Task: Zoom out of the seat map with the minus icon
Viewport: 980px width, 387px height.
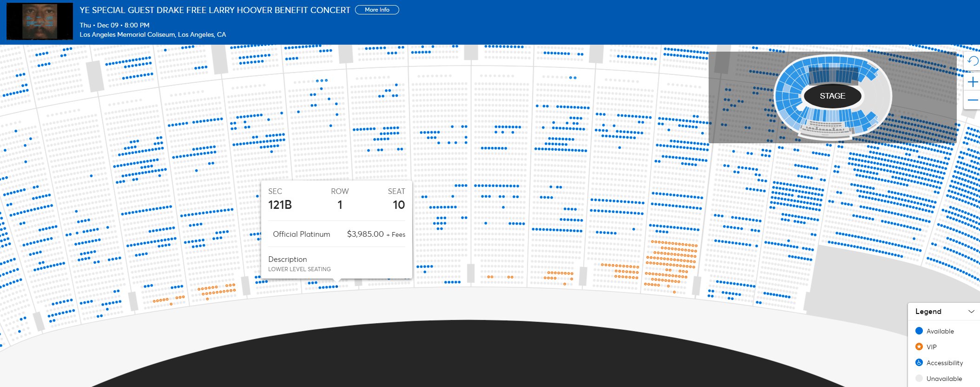Action: pos(973,100)
